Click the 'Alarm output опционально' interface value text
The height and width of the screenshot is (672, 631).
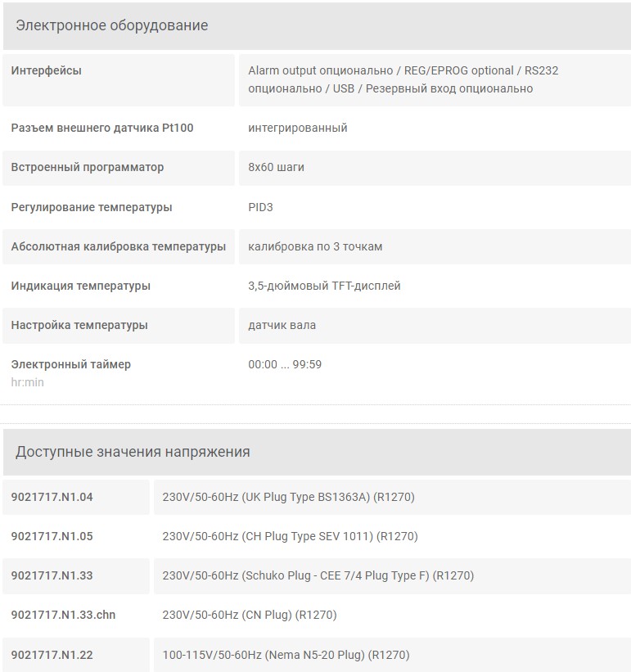click(x=321, y=70)
